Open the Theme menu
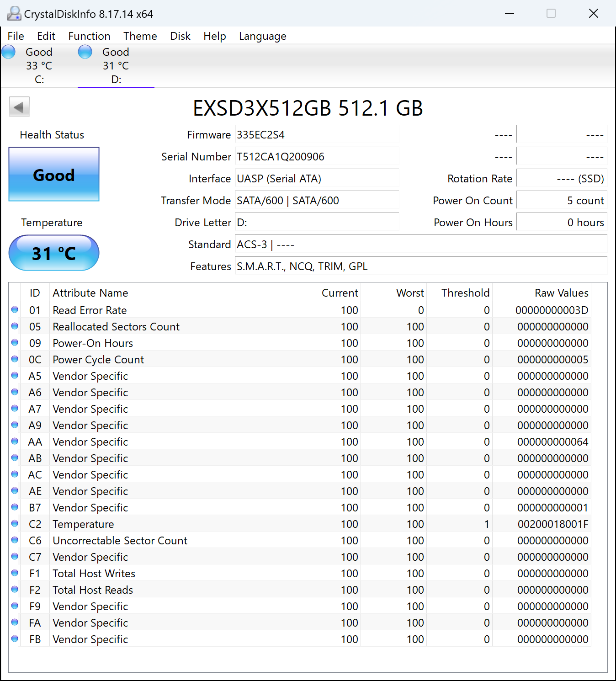This screenshot has width=616, height=681. click(140, 36)
